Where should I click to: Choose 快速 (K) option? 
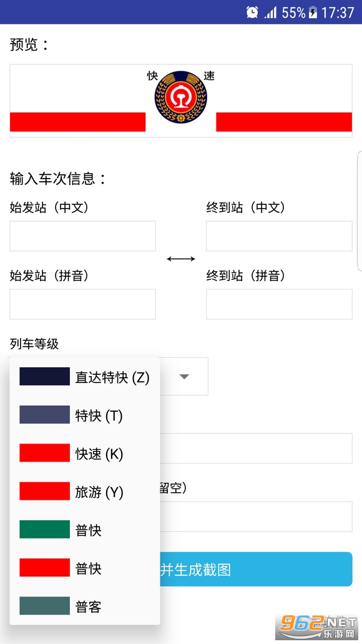tap(84, 453)
